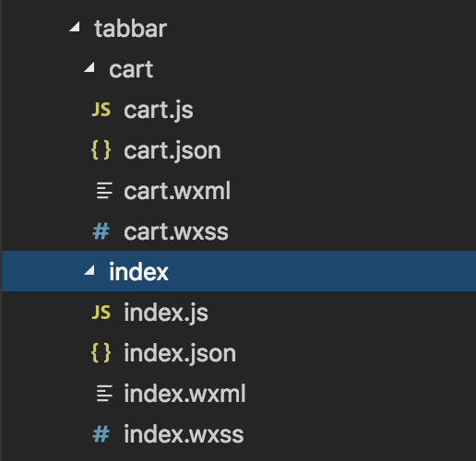Viewport: 476px width, 461px height.
Task: Open the index.json file
Action: point(180,353)
